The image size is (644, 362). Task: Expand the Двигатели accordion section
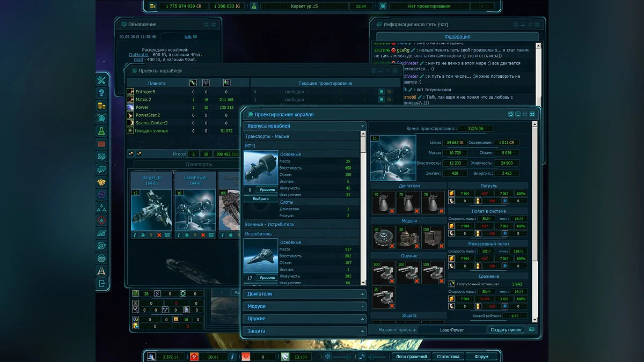(305, 294)
